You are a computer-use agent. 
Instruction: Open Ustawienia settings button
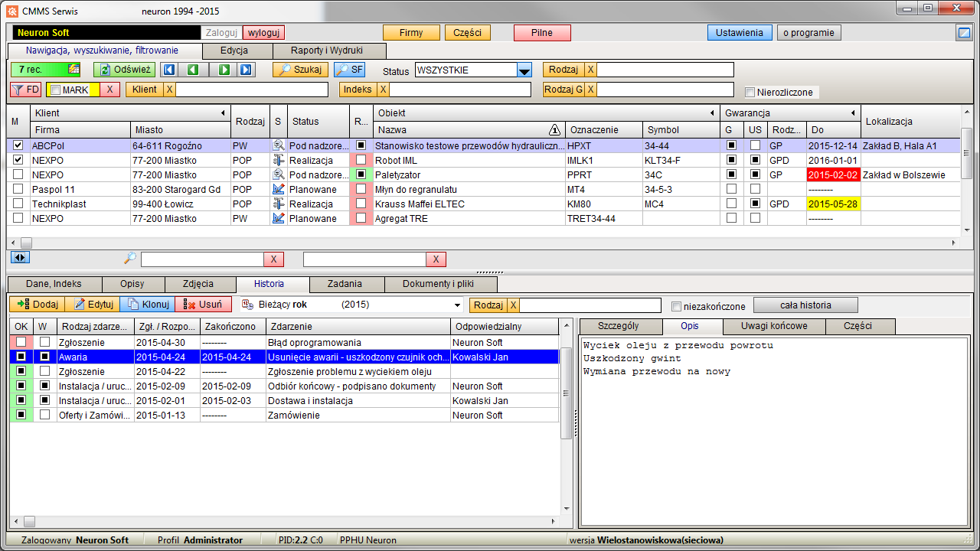coord(740,33)
